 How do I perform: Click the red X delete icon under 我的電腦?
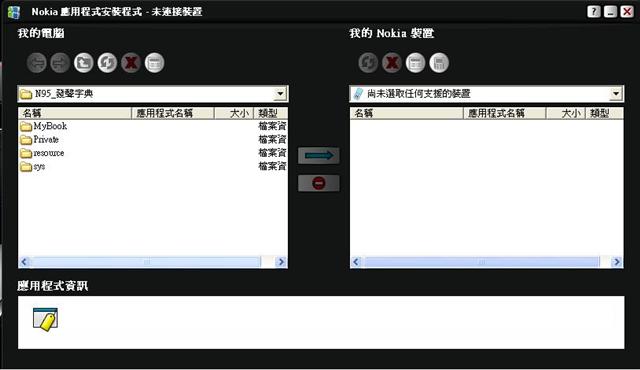(x=131, y=63)
